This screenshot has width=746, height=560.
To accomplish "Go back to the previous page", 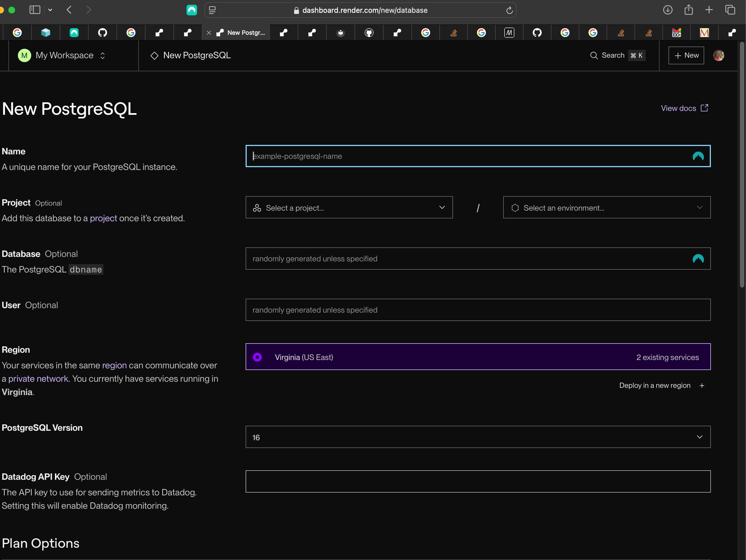I will point(69,10).
